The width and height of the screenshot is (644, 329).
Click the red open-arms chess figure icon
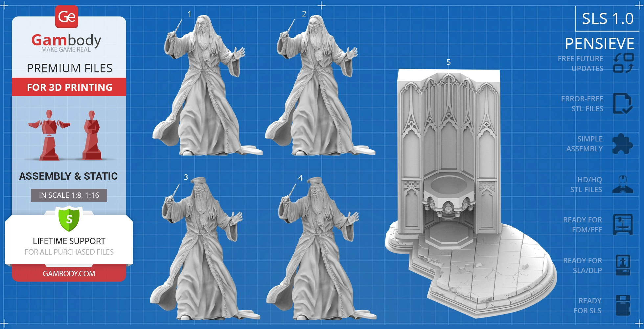click(x=49, y=136)
